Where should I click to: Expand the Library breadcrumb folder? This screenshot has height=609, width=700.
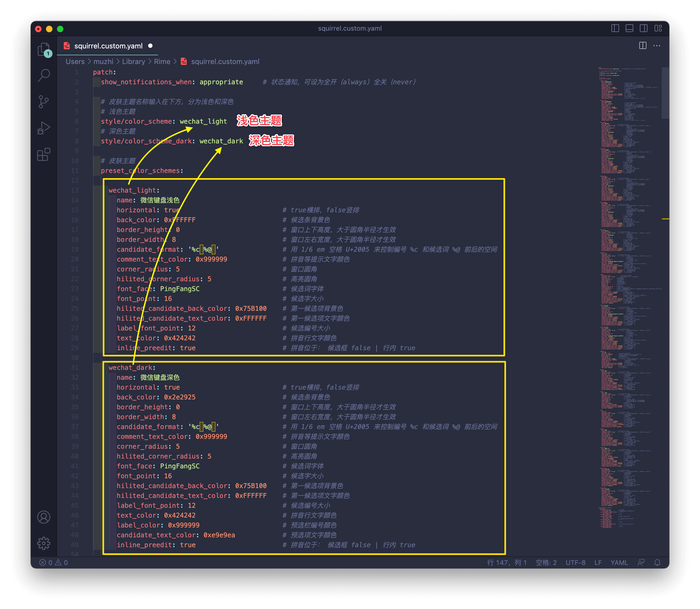133,62
